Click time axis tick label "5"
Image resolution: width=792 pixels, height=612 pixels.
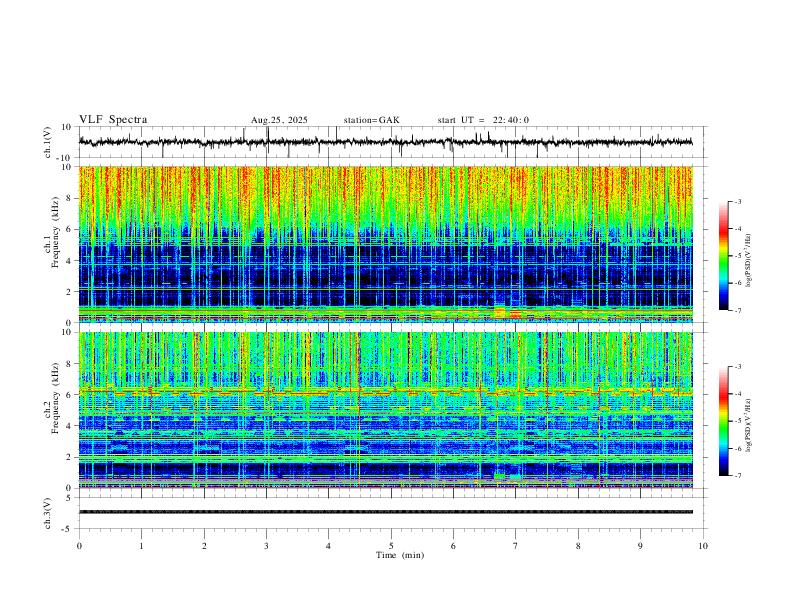[391, 546]
